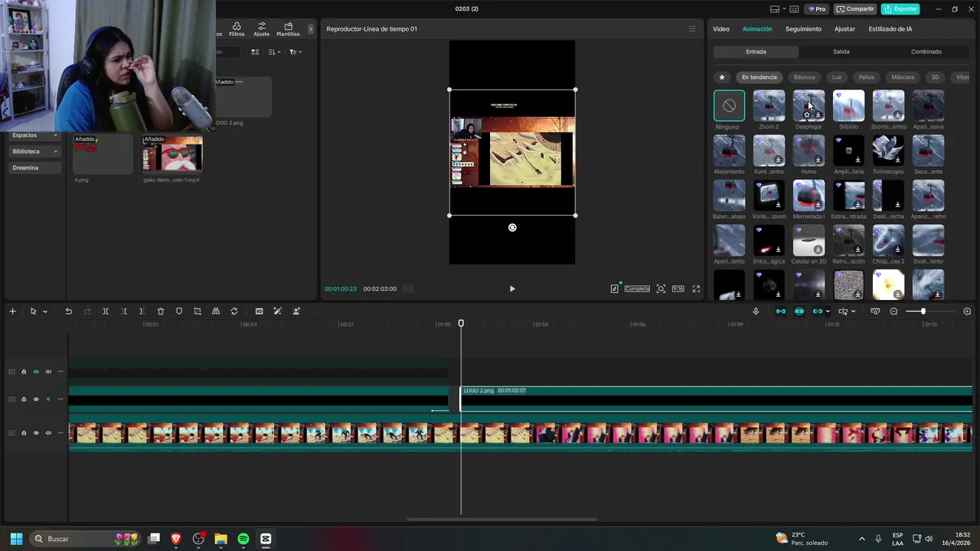980x551 pixels.
Task: Open the linkage options dropdown arrow
Action: [x=828, y=311]
